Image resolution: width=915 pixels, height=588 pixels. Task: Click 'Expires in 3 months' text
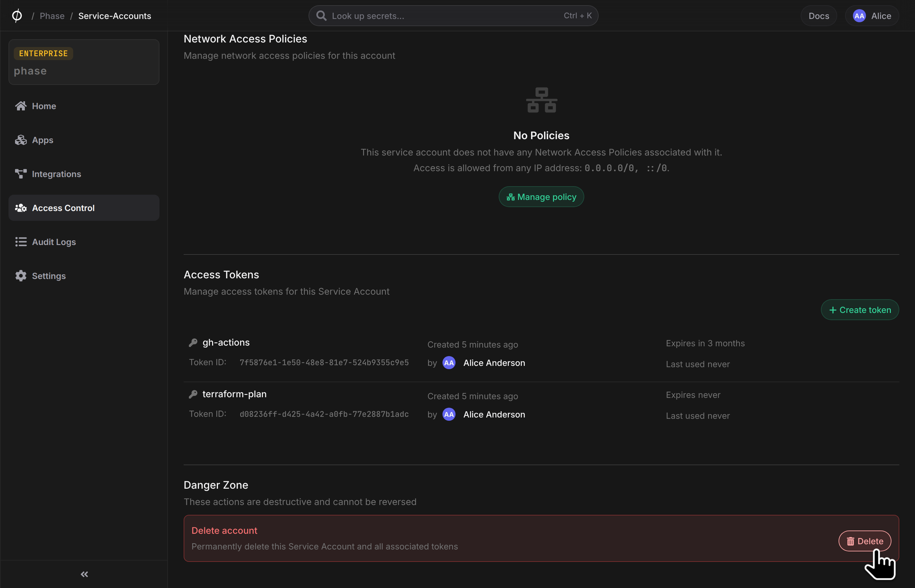(705, 343)
